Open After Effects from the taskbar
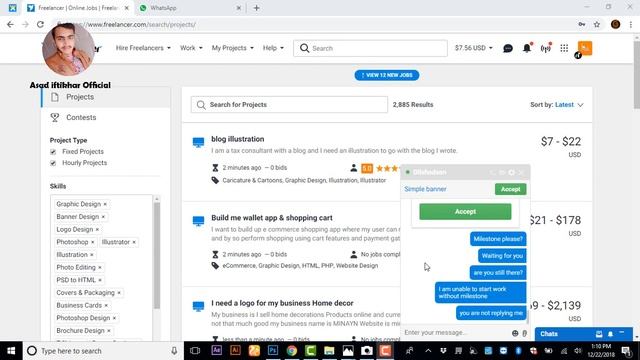The width and height of the screenshot is (640, 360). [x=216, y=351]
